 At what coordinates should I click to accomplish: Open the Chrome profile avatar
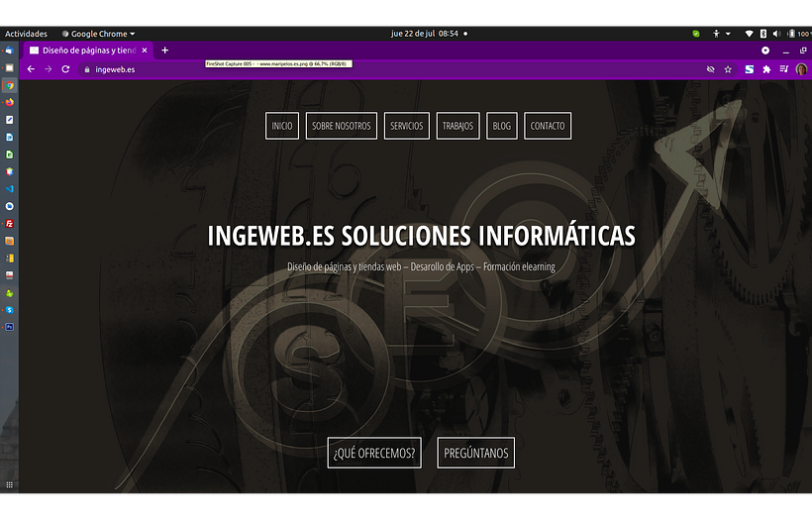tap(801, 69)
